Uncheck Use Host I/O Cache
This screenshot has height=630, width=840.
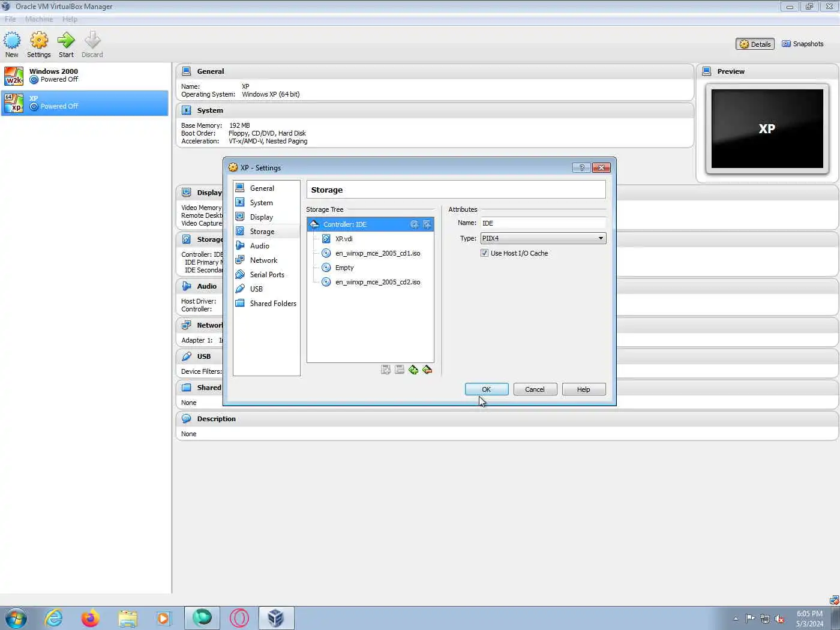tap(484, 253)
